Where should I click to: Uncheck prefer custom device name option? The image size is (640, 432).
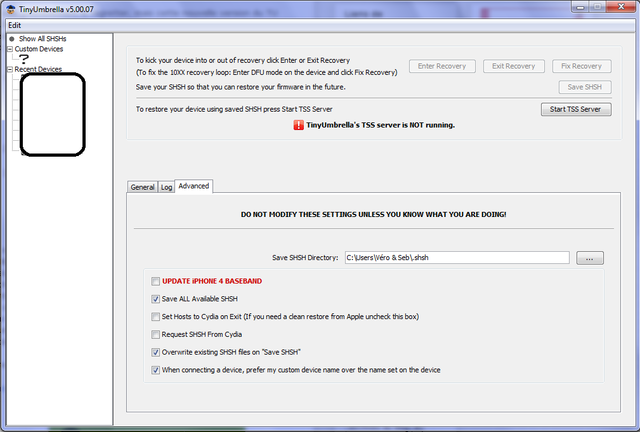(x=155, y=370)
